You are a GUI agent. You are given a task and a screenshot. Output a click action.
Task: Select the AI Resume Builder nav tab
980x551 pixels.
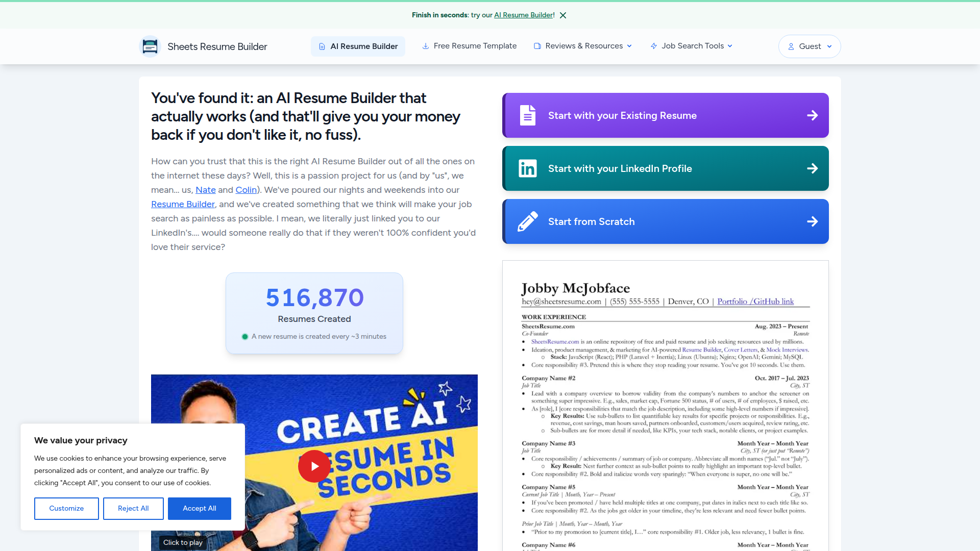point(358,46)
